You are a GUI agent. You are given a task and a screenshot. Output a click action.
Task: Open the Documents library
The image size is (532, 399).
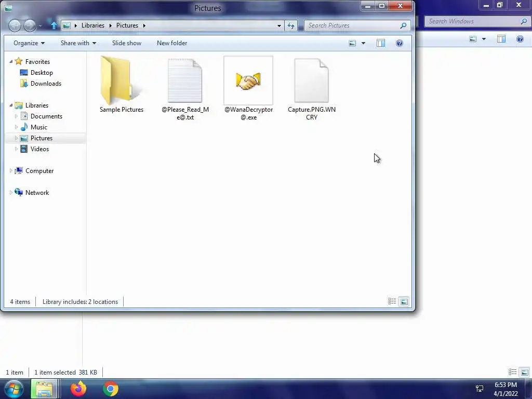click(x=46, y=116)
